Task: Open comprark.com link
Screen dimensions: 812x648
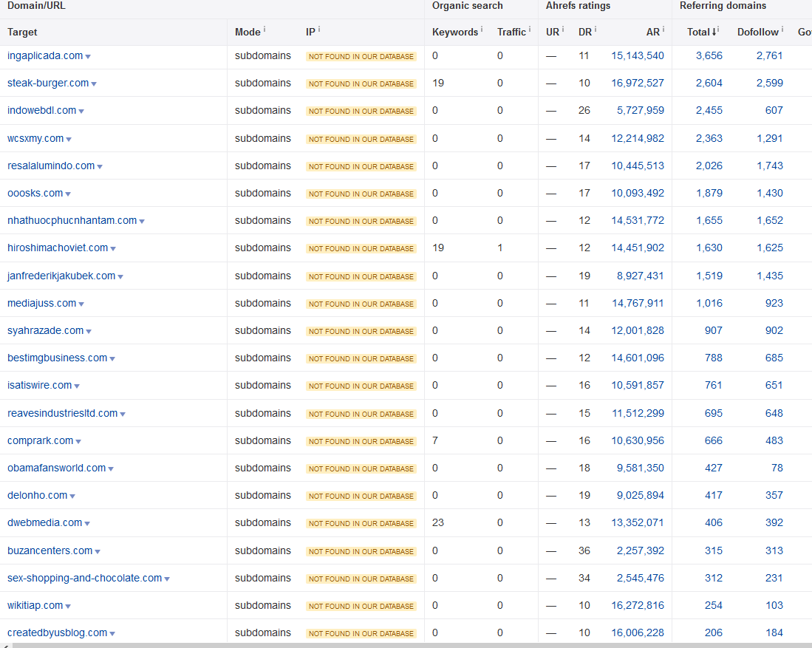Action: click(40, 441)
